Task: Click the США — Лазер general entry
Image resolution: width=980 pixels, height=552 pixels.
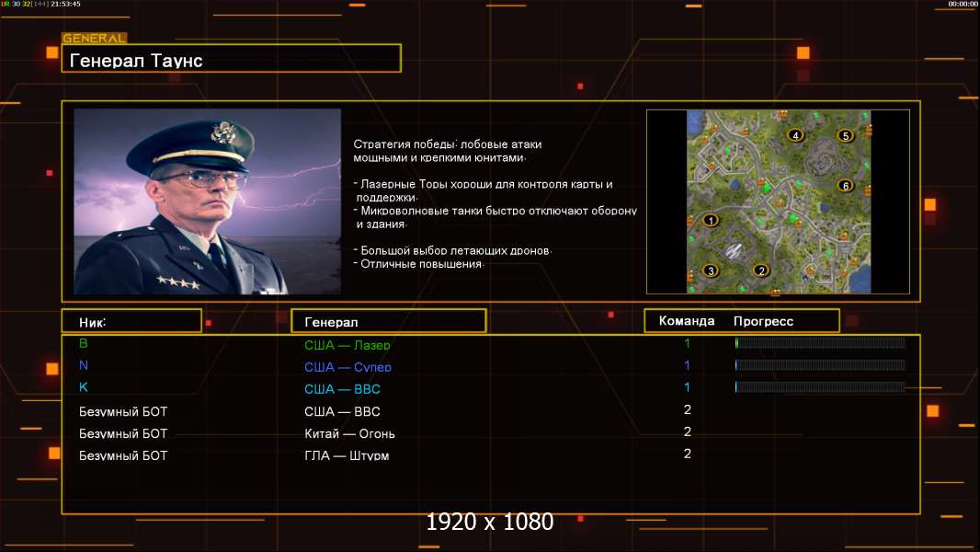Action: (x=347, y=344)
